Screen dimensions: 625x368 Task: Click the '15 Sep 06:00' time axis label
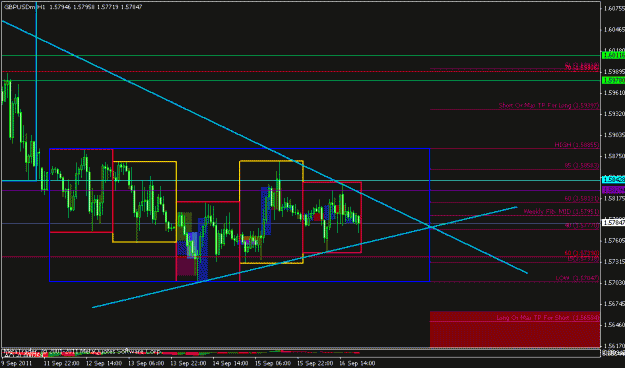[273, 363]
